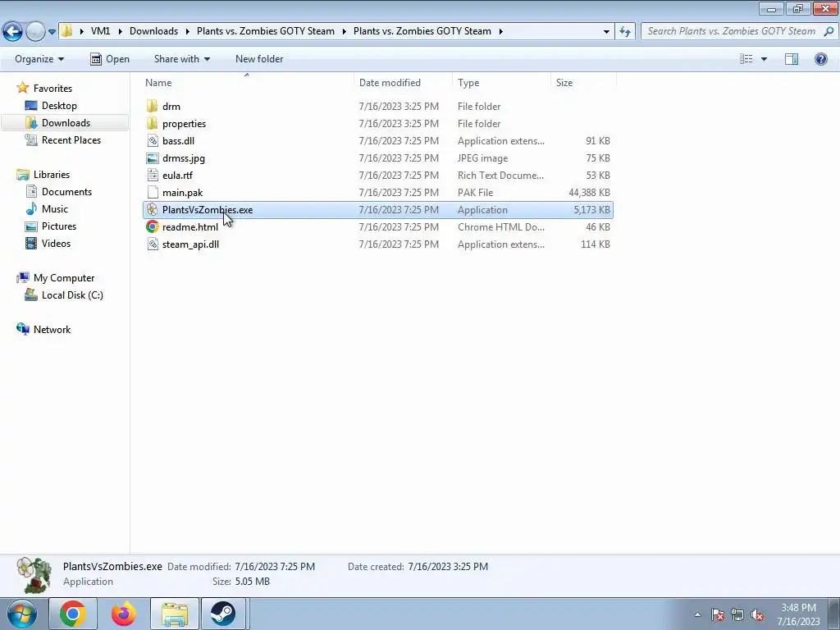This screenshot has height=630, width=840.
Task: Open the Videos library
Action: point(57,243)
